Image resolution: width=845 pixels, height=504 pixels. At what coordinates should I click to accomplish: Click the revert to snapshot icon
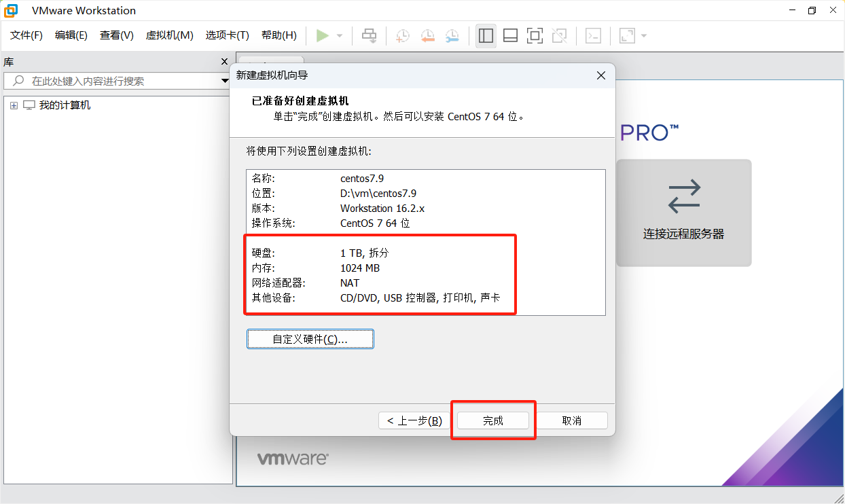(427, 35)
